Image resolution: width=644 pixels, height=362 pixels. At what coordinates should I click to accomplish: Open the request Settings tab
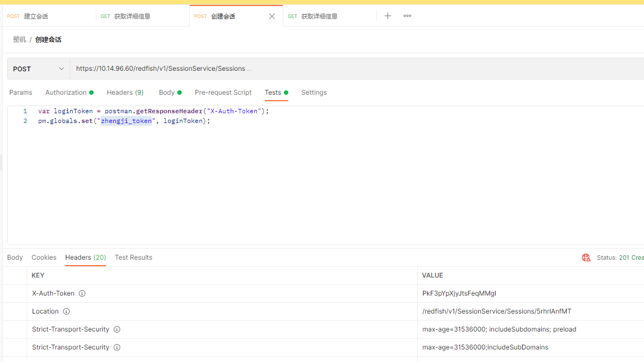(x=314, y=92)
